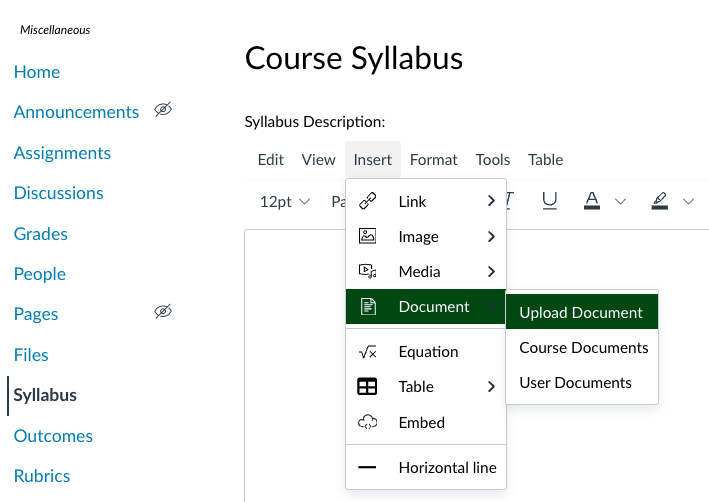Open the Rubrics link

[x=42, y=476]
